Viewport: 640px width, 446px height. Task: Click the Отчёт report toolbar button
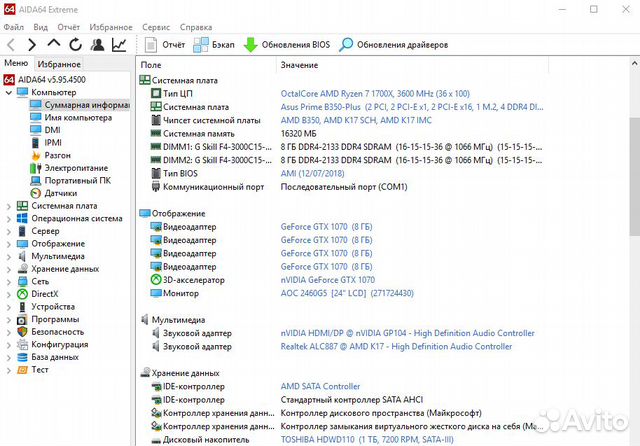pyautogui.click(x=165, y=44)
